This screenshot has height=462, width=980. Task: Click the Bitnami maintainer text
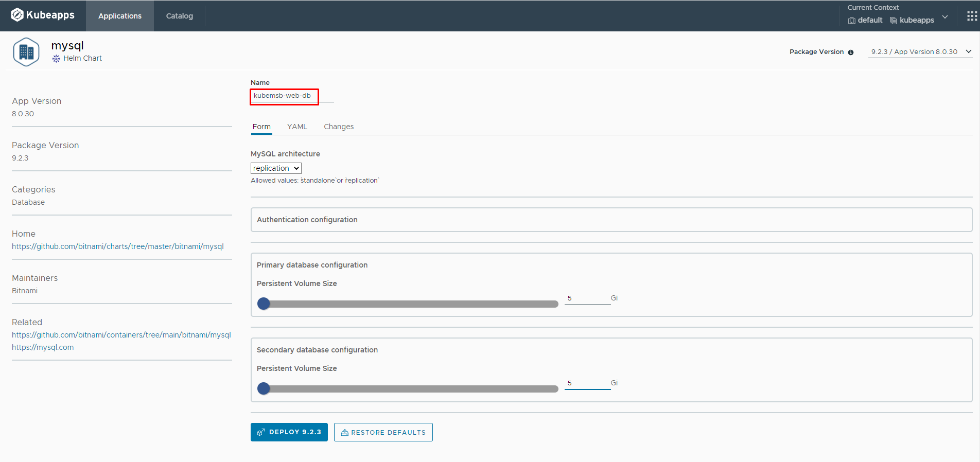pos(25,291)
